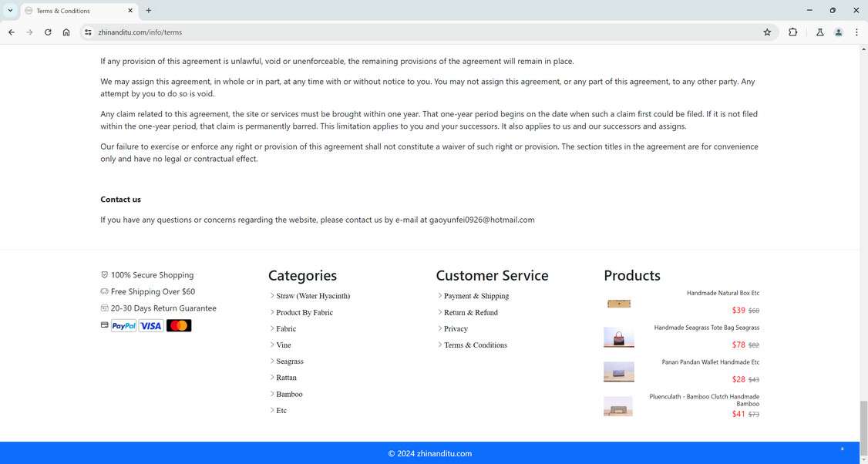Click the browser profile avatar icon

click(838, 32)
